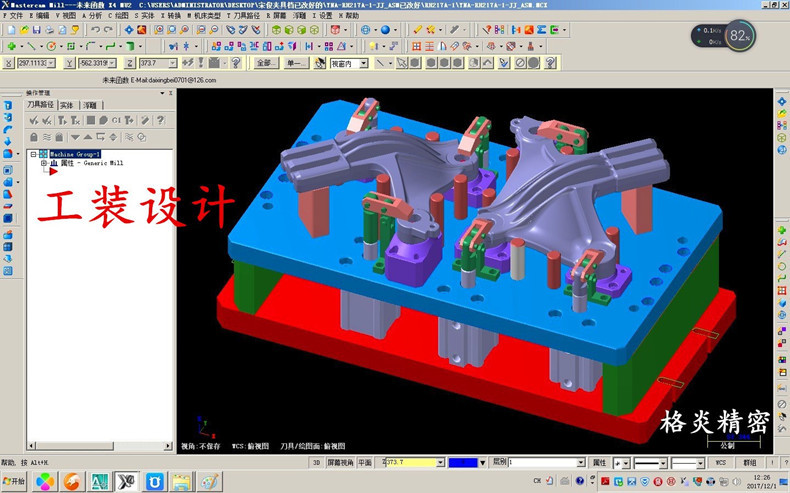
Task: Open the 视窗内 selection mode dropdown
Action: click(x=363, y=63)
